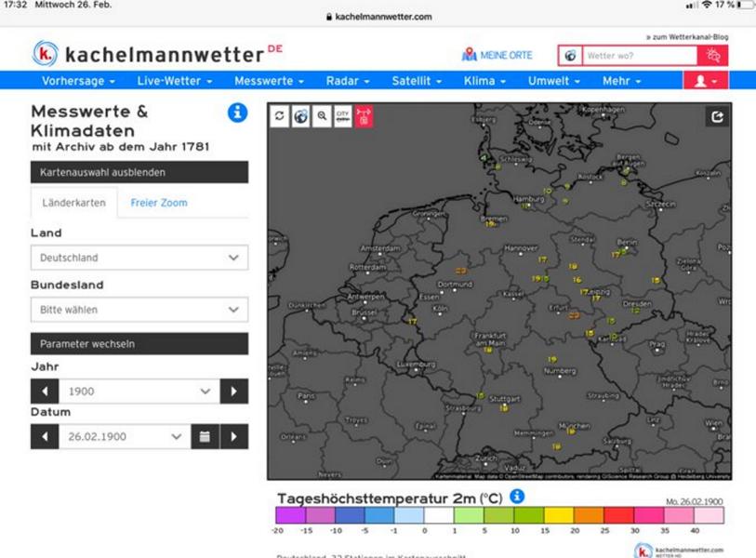Click Kartenauswahl ausblenden button
The width and height of the screenshot is (756, 558).
(139, 172)
